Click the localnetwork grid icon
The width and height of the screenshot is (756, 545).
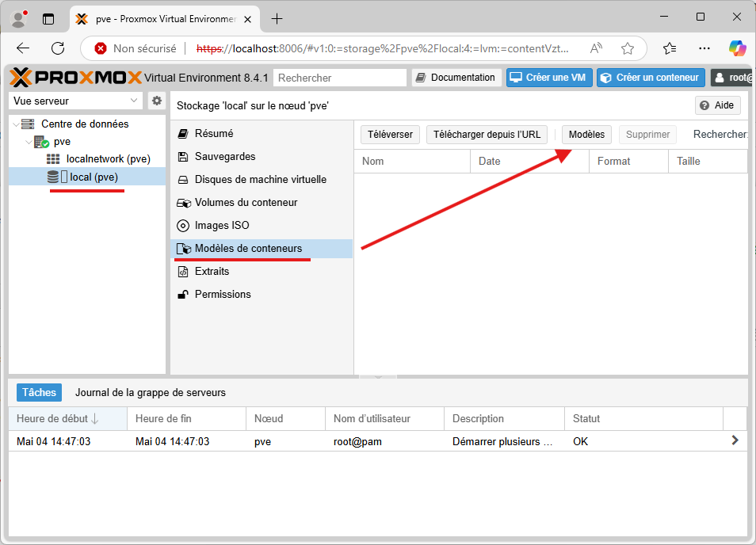click(53, 159)
